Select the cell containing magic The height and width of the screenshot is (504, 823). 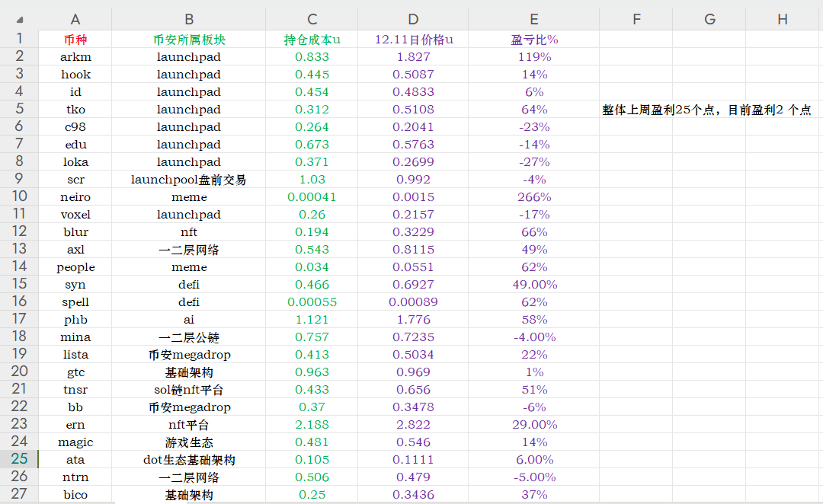(x=75, y=442)
